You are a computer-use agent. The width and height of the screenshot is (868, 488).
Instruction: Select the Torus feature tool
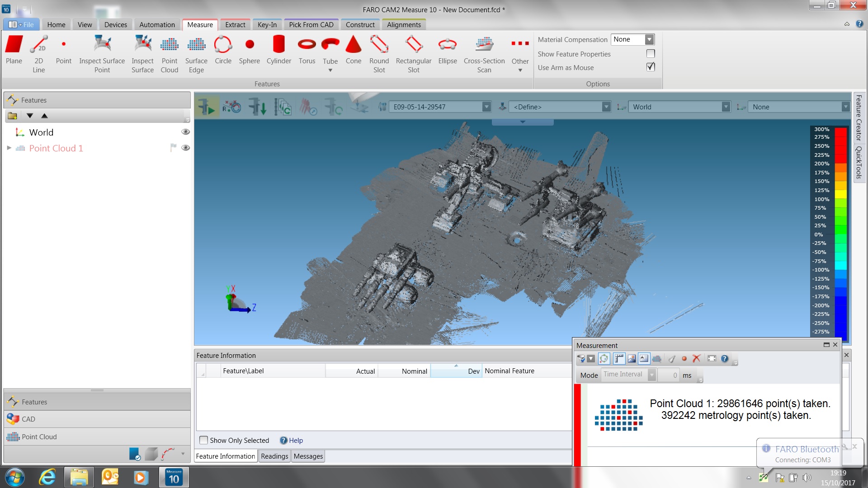coord(307,50)
